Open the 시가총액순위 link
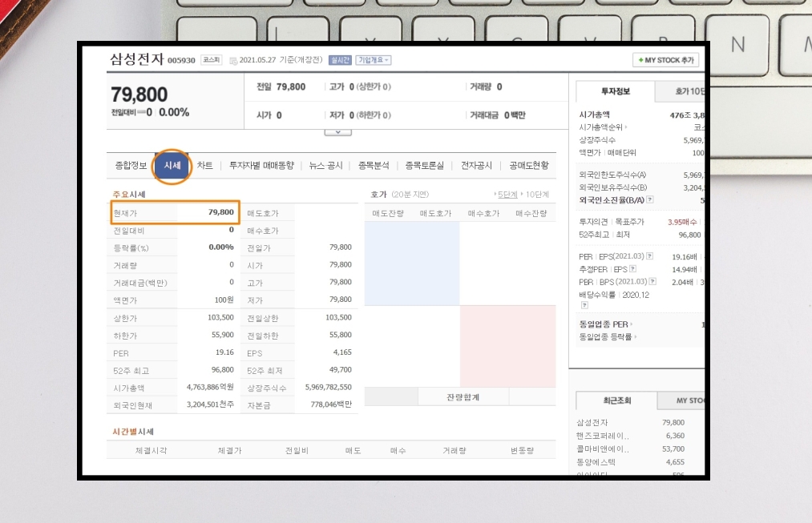This screenshot has height=523, width=812. pos(602,127)
